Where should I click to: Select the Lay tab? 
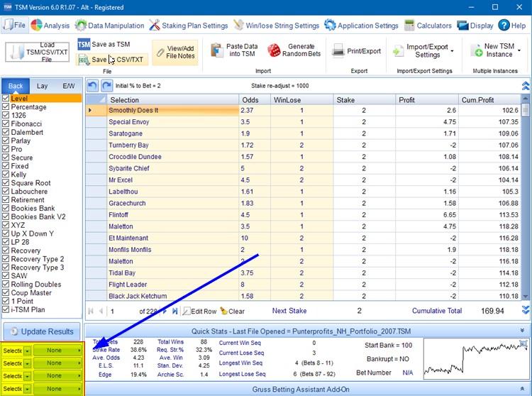click(43, 86)
